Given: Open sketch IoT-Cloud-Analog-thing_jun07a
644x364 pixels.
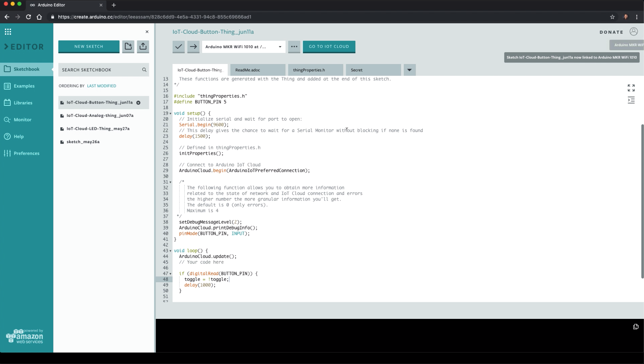Looking at the screenshot, I should click(x=100, y=115).
